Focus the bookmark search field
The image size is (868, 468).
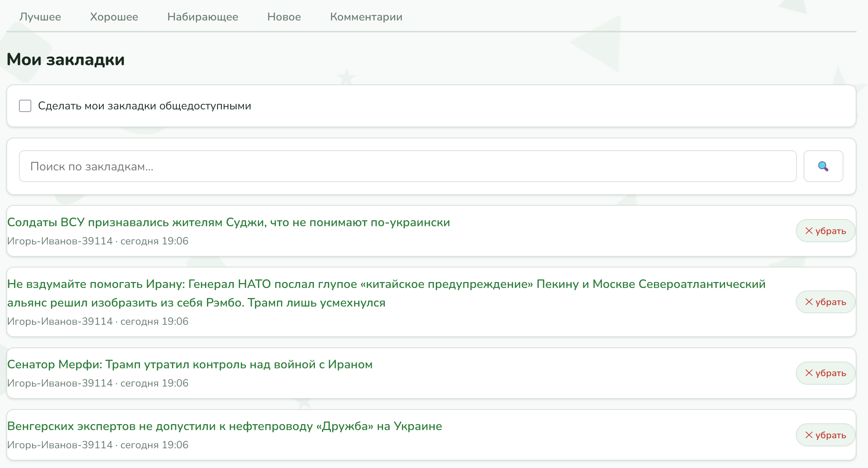coord(408,166)
